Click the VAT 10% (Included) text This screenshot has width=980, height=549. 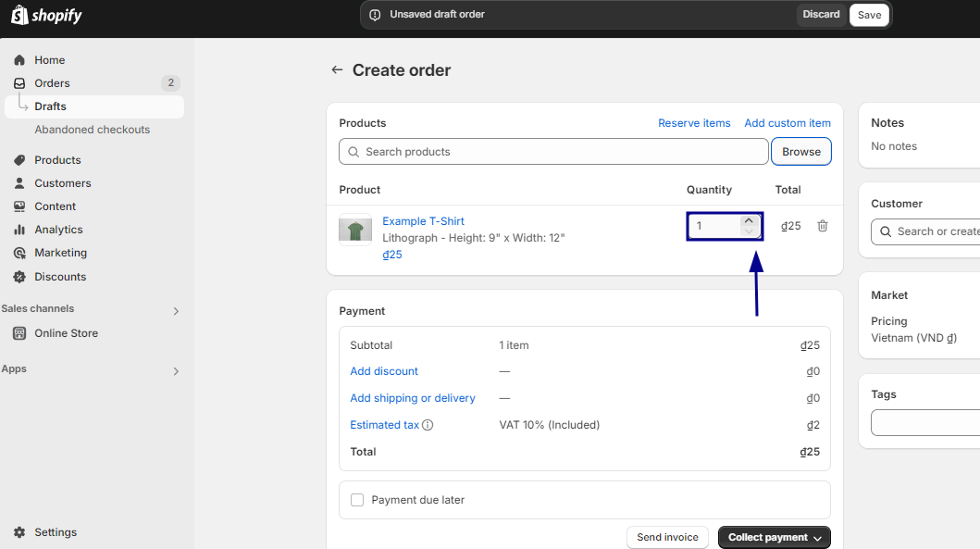pos(550,425)
